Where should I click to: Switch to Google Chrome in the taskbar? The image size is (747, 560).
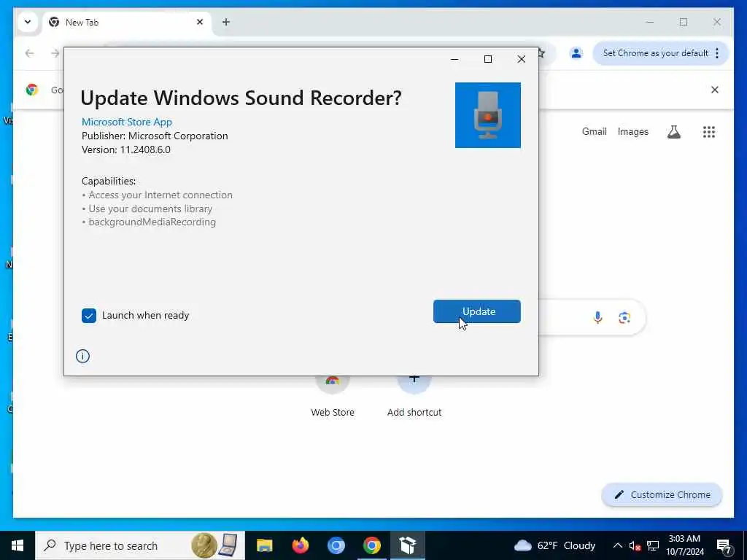[x=372, y=545]
